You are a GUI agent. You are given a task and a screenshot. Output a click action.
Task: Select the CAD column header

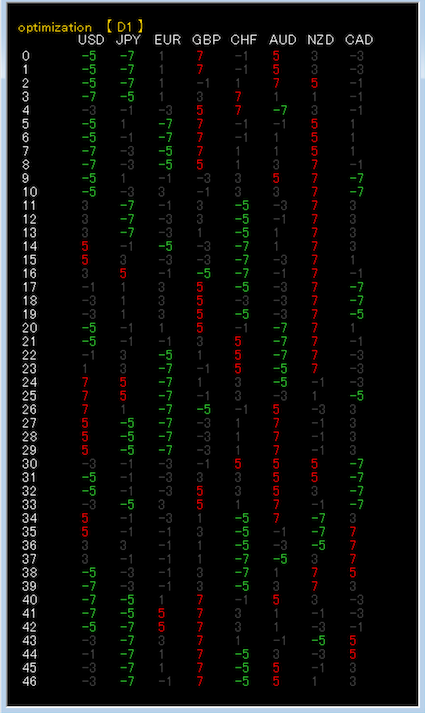tap(359, 40)
